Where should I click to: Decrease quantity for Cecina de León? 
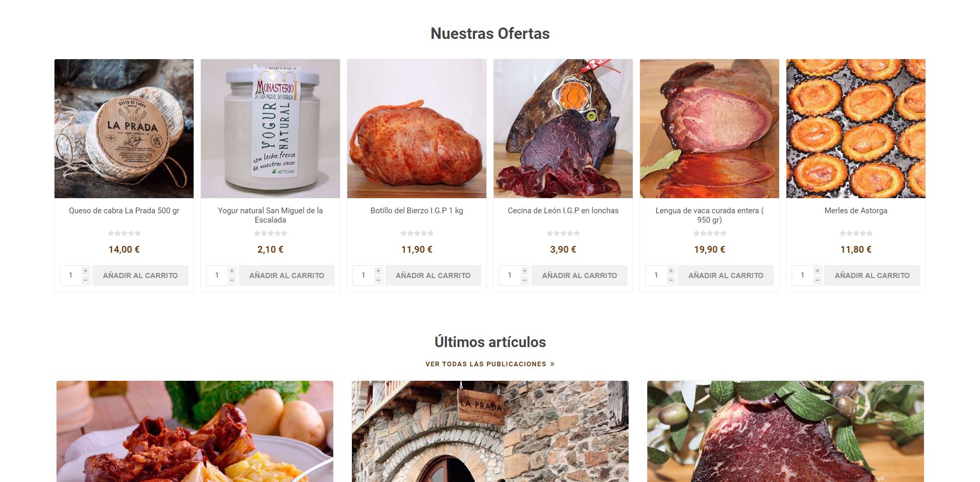tap(525, 280)
